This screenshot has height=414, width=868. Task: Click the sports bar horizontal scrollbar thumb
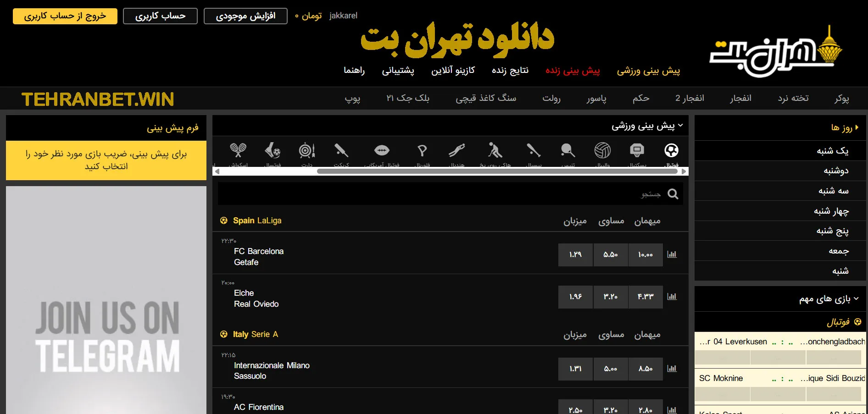[x=497, y=171]
